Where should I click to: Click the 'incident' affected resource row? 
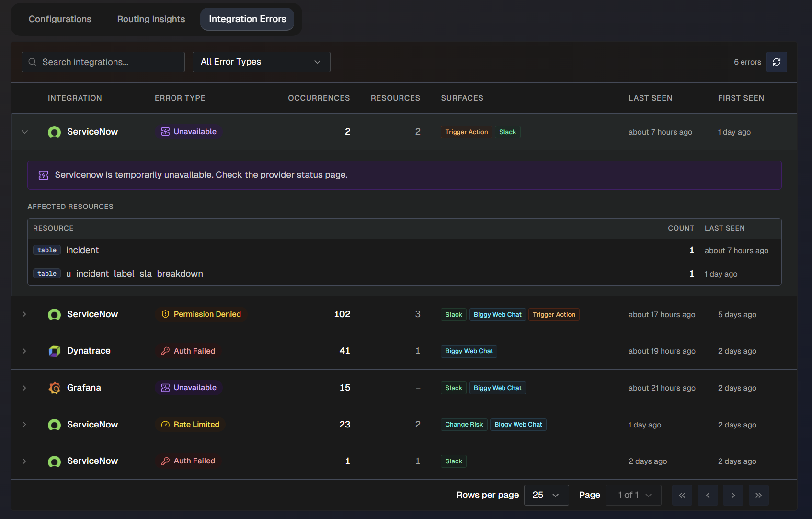coord(404,250)
